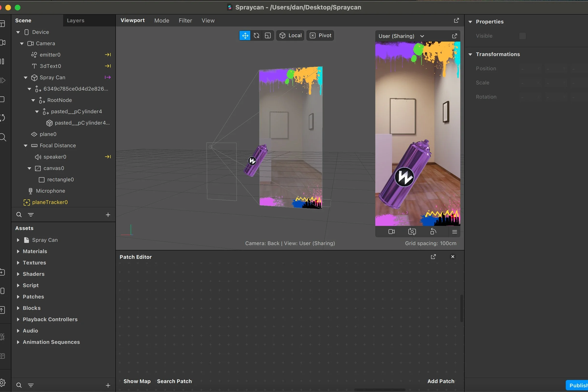Click the rotate device icon in the simulator
Screen dimensions: 588x392
point(433,232)
